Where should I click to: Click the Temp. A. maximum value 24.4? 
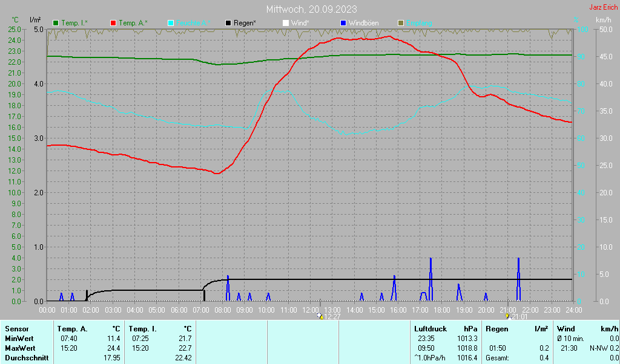(114, 349)
